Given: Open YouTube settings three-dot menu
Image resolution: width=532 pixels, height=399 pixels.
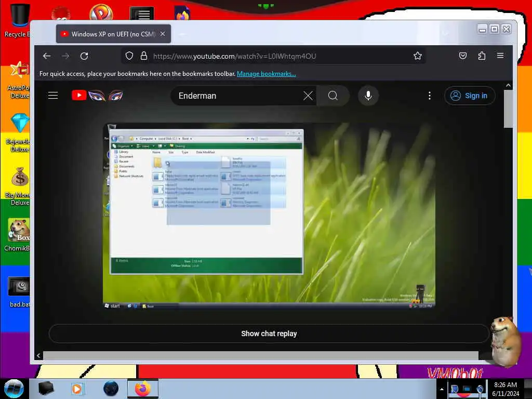Looking at the screenshot, I should coord(430,96).
